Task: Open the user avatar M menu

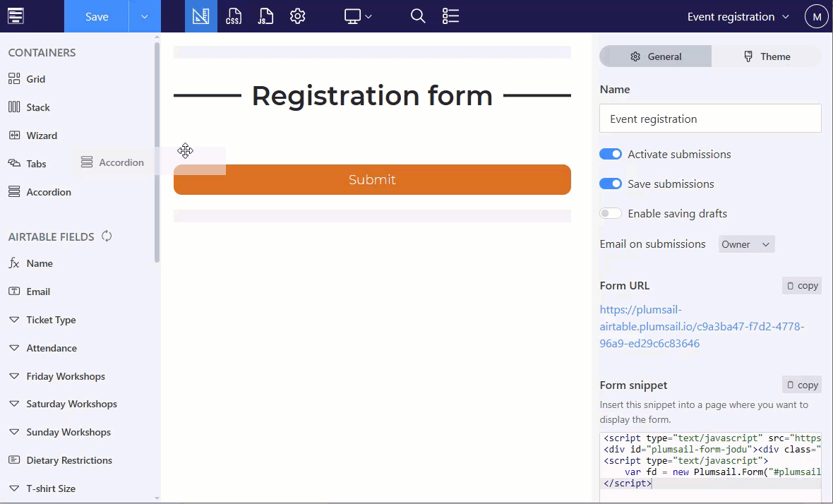Action: click(817, 17)
